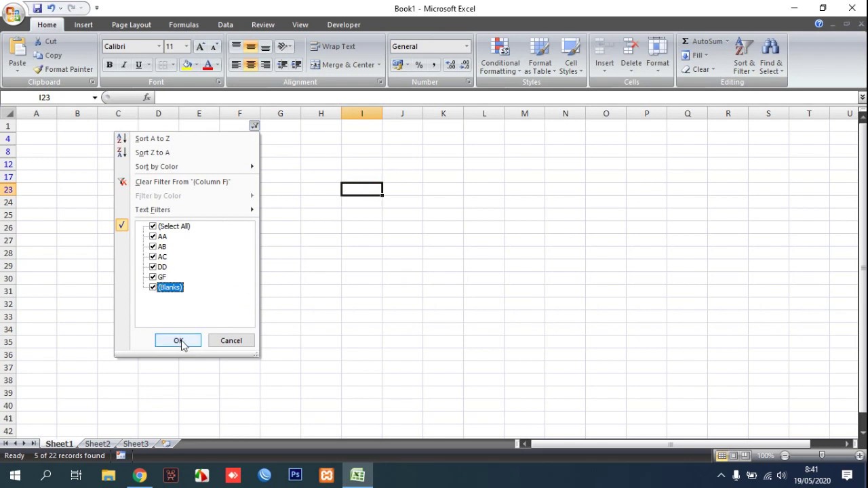
Task: Open the number format dropdown
Action: coord(467,47)
